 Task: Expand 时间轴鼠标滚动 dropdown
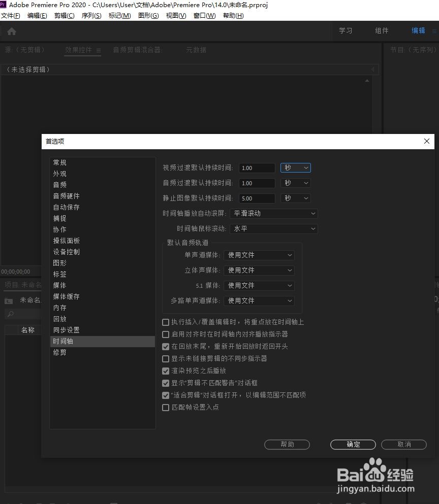[273, 228]
